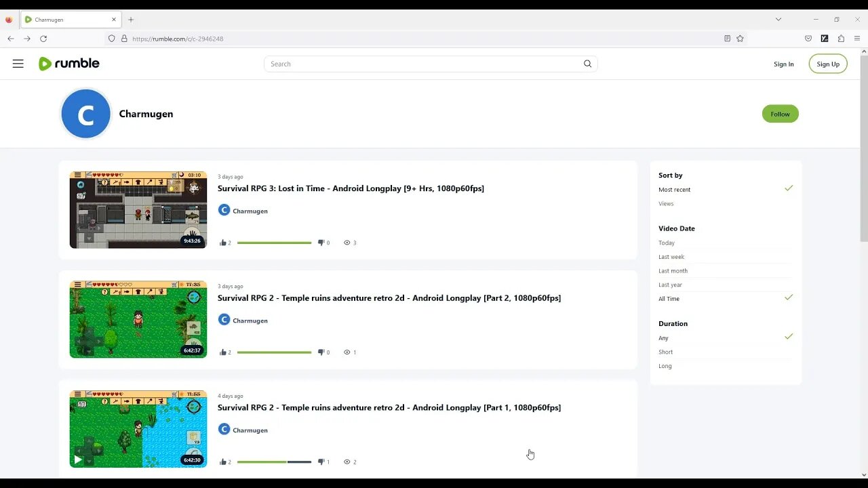Click the like ratio bar for Part 1 video

[x=274, y=462]
